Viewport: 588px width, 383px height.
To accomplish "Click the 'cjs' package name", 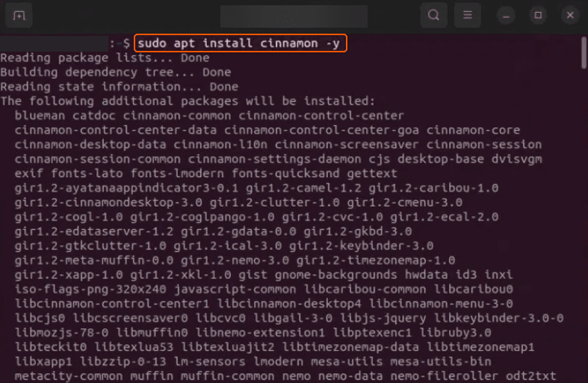I will [x=379, y=159].
